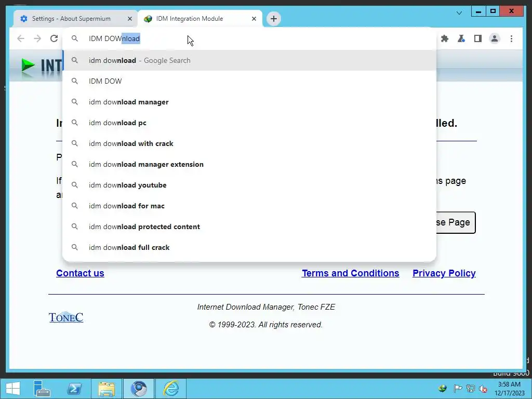Go back to previous page
The height and width of the screenshot is (399, 532).
(x=21, y=38)
